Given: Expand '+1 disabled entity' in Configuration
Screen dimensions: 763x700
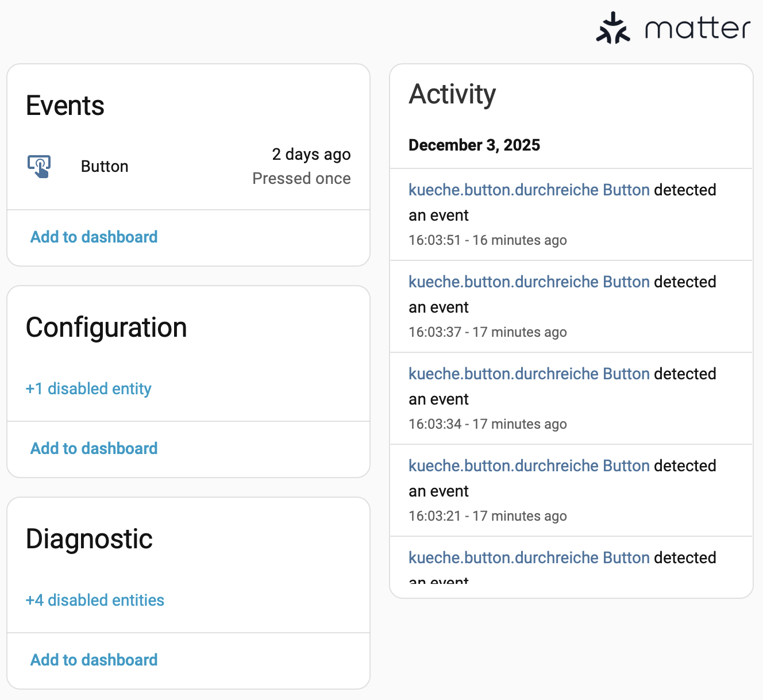Looking at the screenshot, I should 88,389.
